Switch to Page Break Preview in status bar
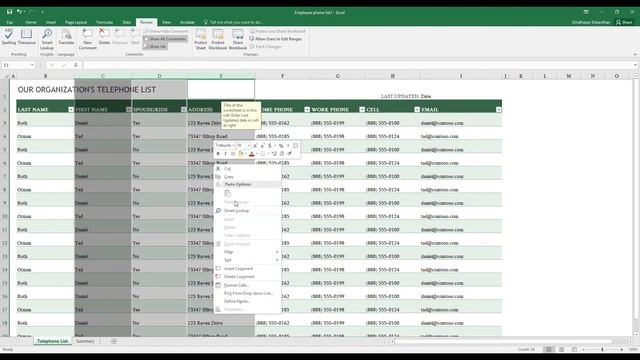The image size is (640, 360). [574, 349]
